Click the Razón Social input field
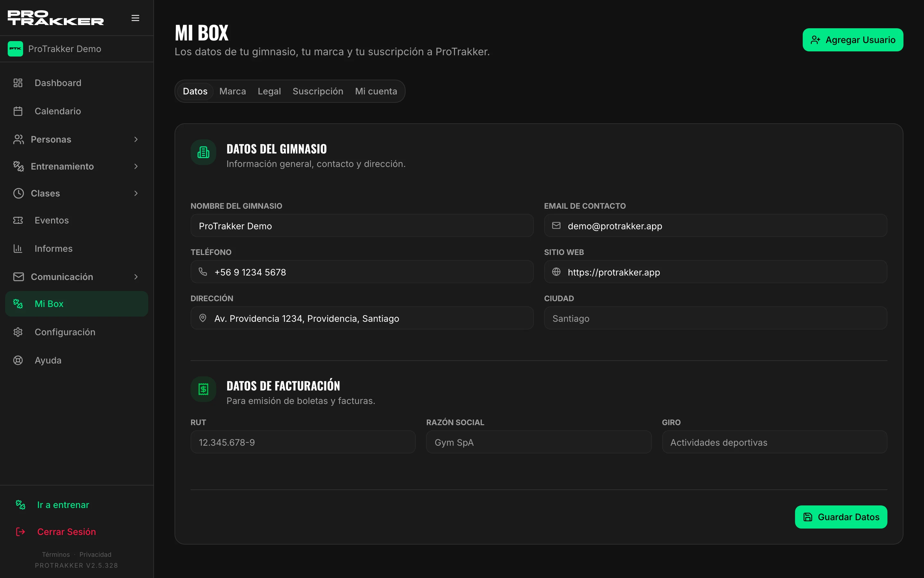 tap(539, 442)
